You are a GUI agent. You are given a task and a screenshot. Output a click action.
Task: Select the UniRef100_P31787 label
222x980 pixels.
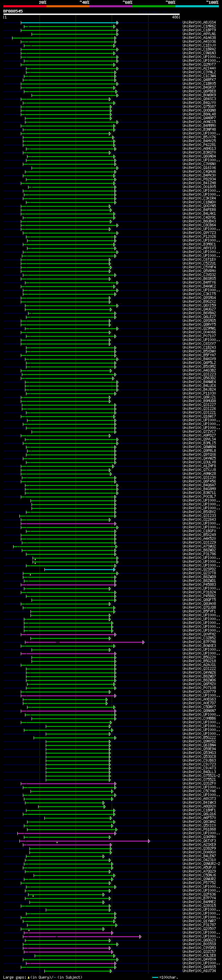pyautogui.click(x=199, y=925)
